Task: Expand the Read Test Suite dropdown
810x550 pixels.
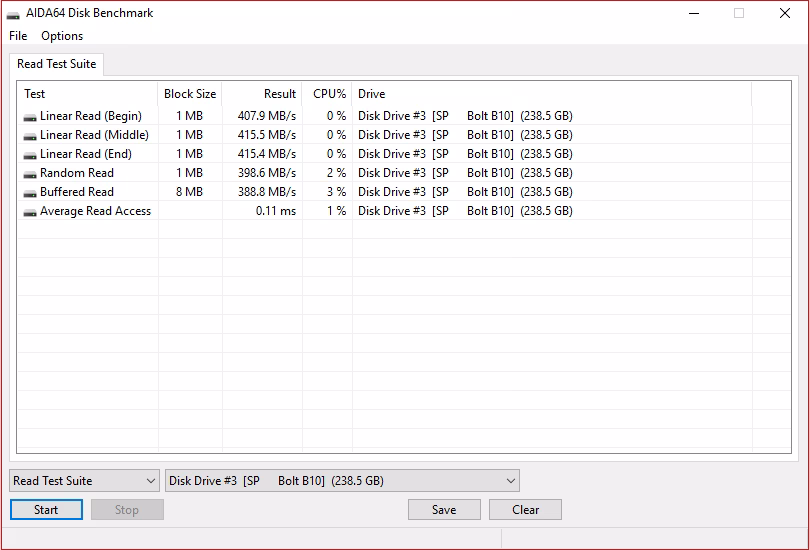Action: [x=84, y=481]
